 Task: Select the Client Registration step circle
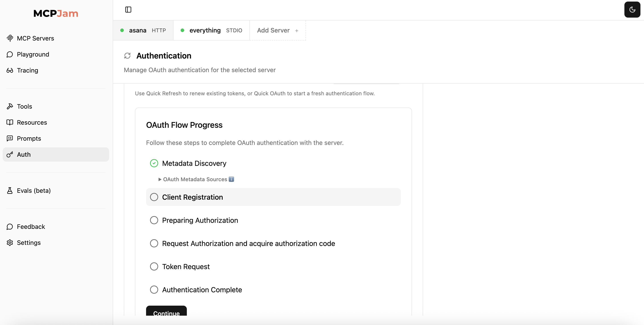tap(154, 197)
